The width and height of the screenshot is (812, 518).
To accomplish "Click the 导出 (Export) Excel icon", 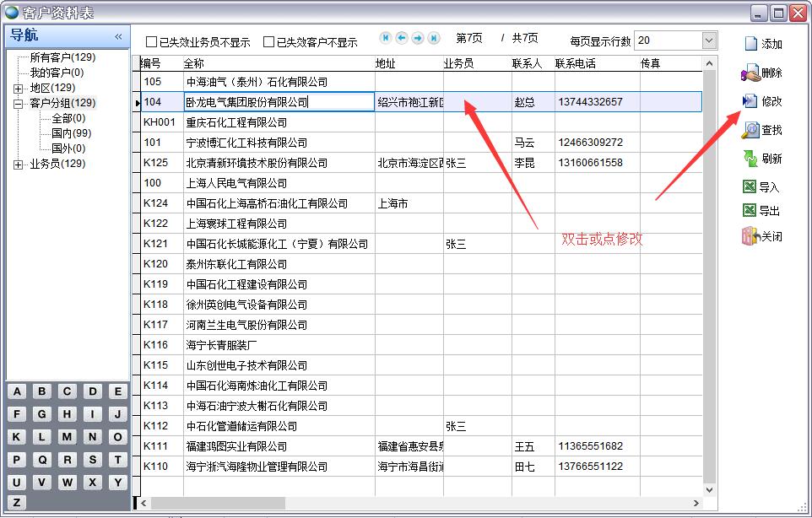I will [x=750, y=211].
